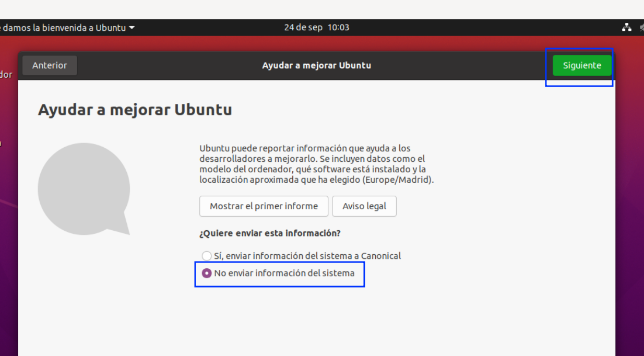Click the Ayudar a mejorar Ubuntu heading
Screen dimensions: 644x356
(x=135, y=110)
